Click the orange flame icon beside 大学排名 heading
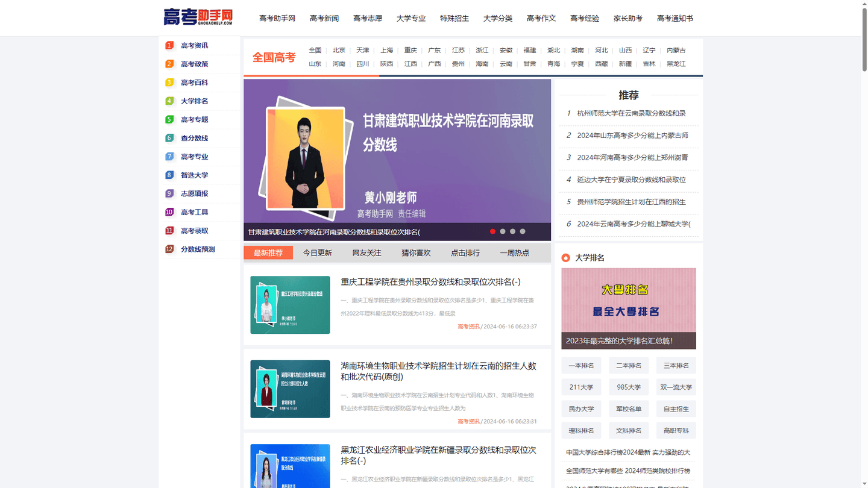868x488 pixels. coord(565,258)
